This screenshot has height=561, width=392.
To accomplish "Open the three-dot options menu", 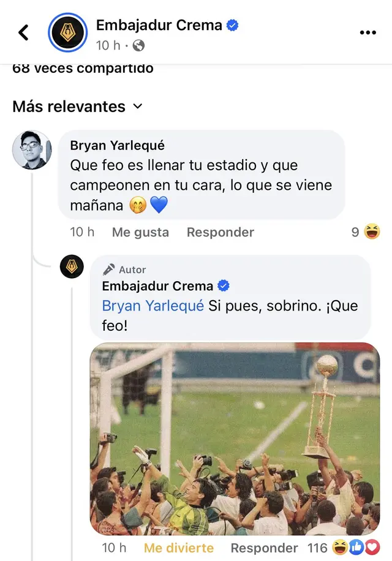I will point(367,32).
